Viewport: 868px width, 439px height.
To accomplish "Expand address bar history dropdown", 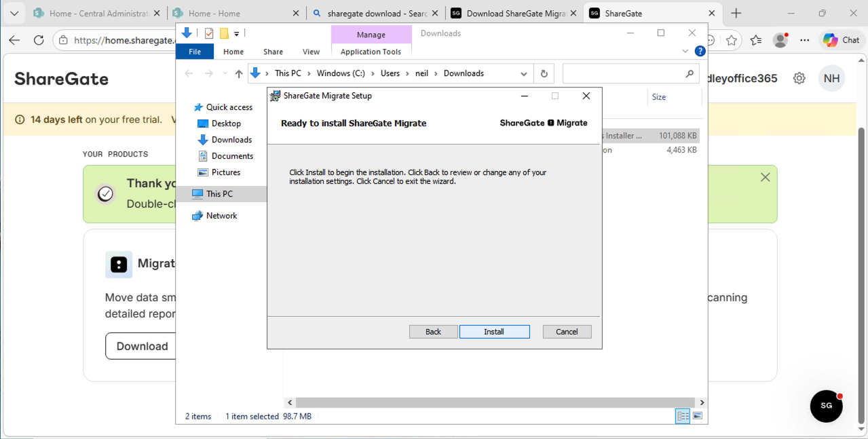I will 523,73.
